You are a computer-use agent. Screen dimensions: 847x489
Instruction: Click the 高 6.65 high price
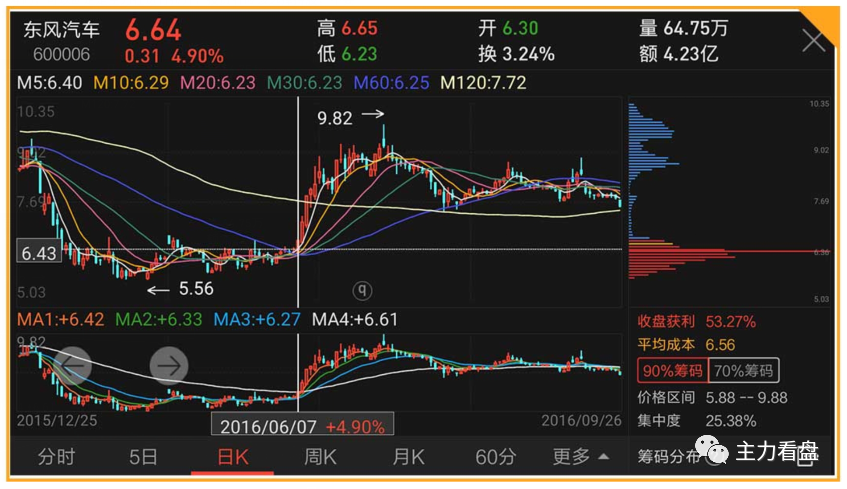coord(347,28)
